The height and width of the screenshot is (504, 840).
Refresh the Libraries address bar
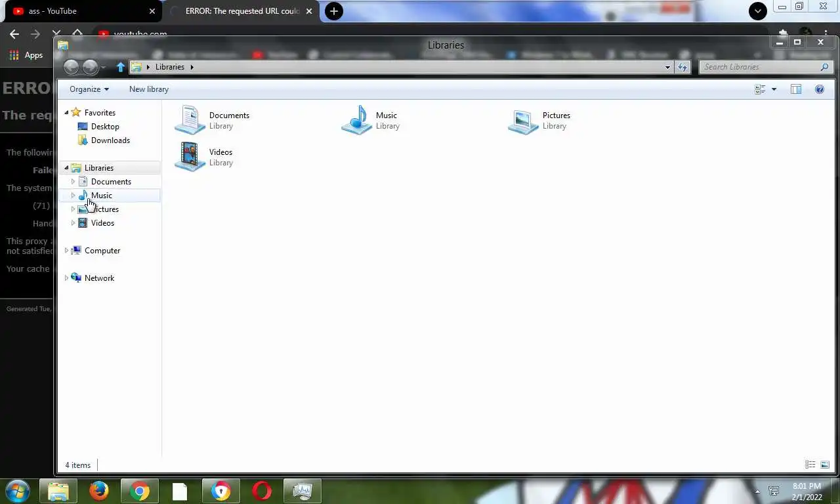682,67
